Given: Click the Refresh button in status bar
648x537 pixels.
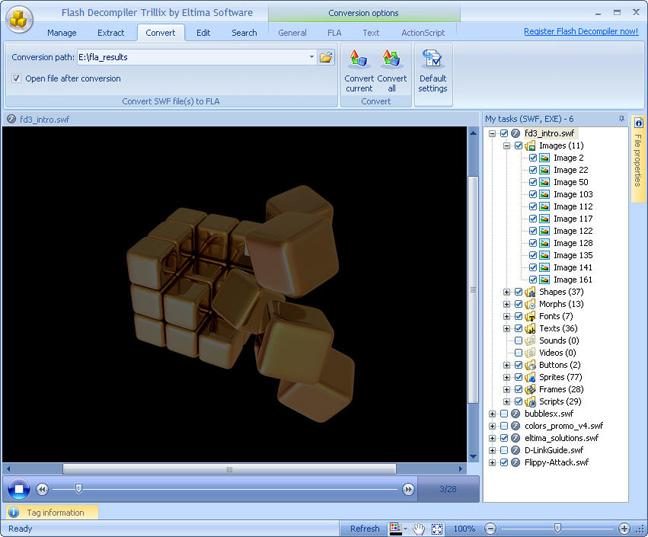Looking at the screenshot, I should pos(364,528).
